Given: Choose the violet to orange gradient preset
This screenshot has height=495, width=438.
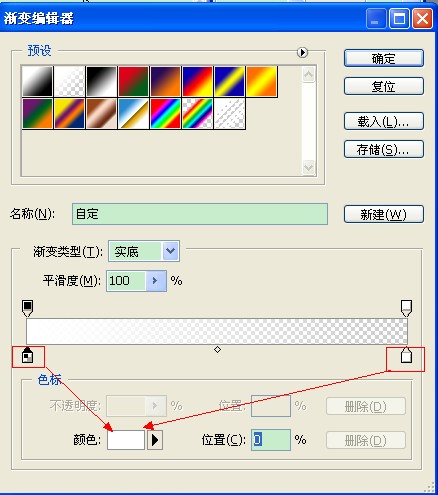Looking at the screenshot, I should [x=165, y=81].
